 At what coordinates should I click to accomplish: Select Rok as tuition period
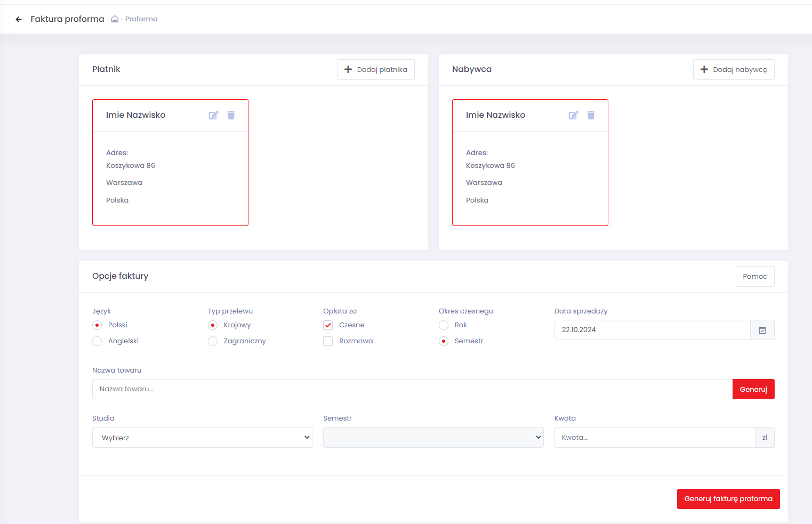(x=444, y=325)
